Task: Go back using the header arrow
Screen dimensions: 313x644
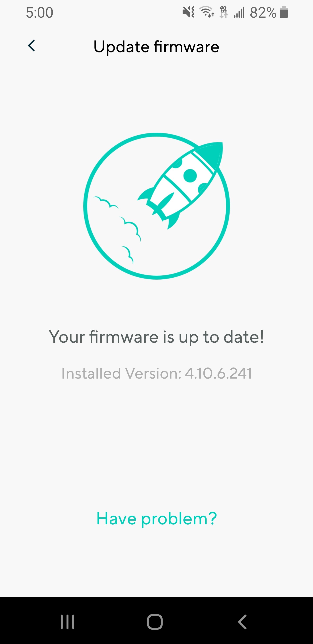Action: point(32,46)
